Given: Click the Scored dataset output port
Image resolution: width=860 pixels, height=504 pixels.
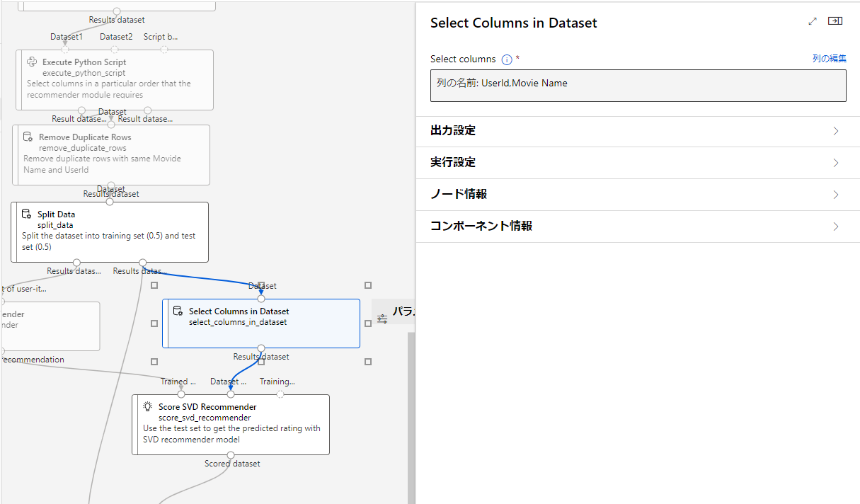Looking at the screenshot, I should coord(231,454).
